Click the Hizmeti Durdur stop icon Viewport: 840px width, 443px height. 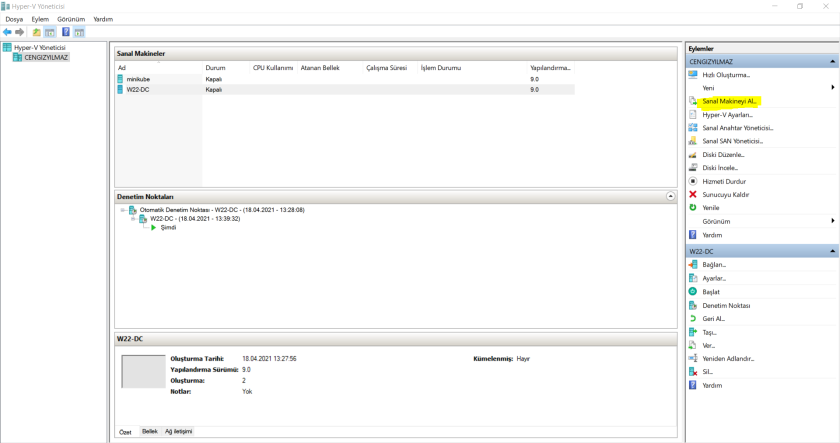(x=693, y=181)
